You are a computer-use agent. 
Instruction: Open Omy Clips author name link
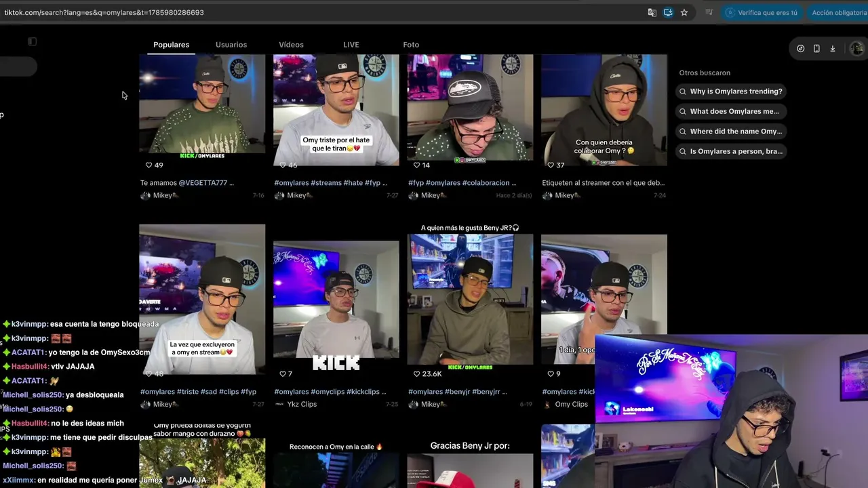pyautogui.click(x=572, y=405)
